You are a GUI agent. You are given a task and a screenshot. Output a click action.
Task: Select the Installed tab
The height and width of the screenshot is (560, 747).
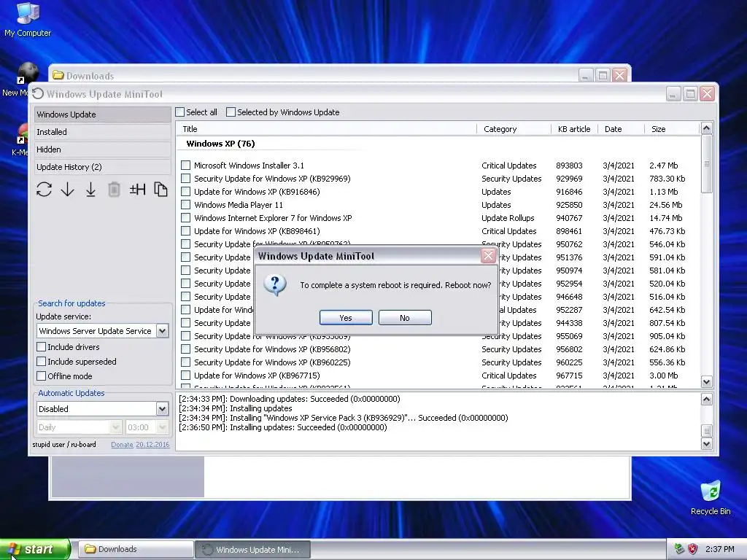tap(102, 132)
